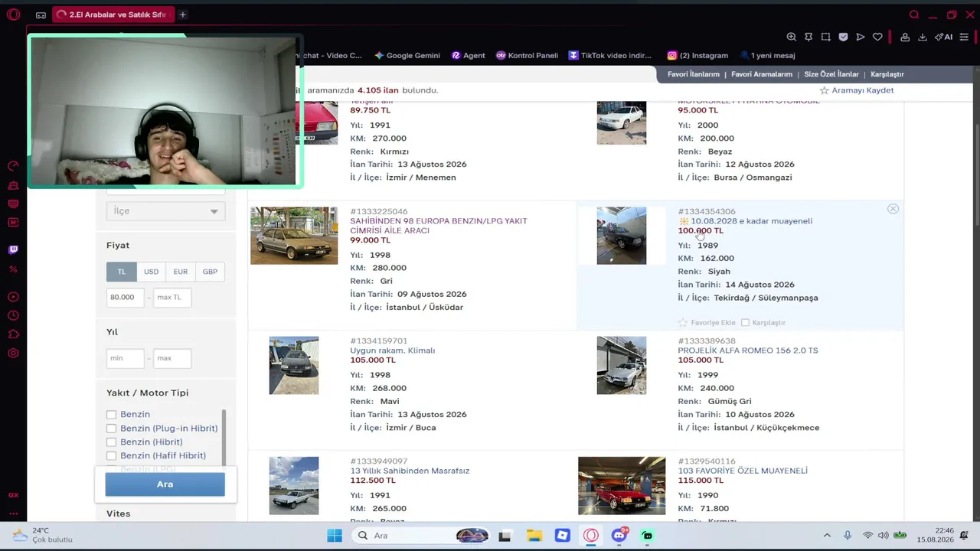Open the sidebar three-dots menu

13,514
